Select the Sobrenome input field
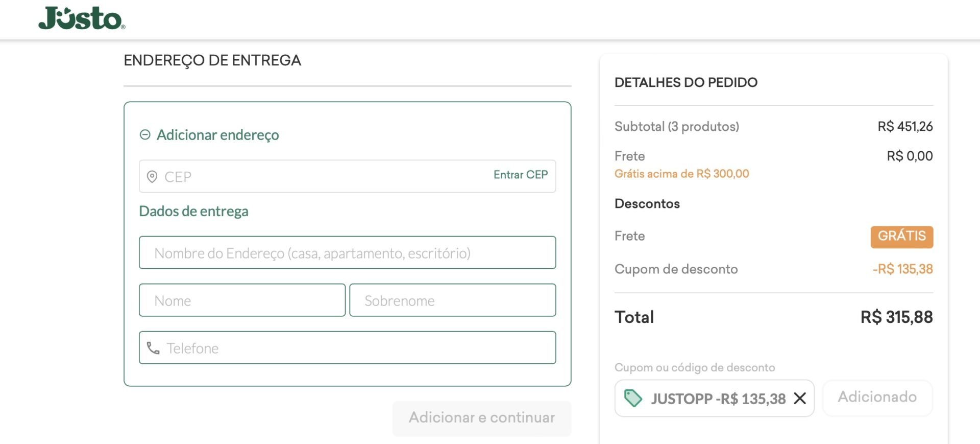This screenshot has width=980, height=444. pyautogui.click(x=453, y=300)
